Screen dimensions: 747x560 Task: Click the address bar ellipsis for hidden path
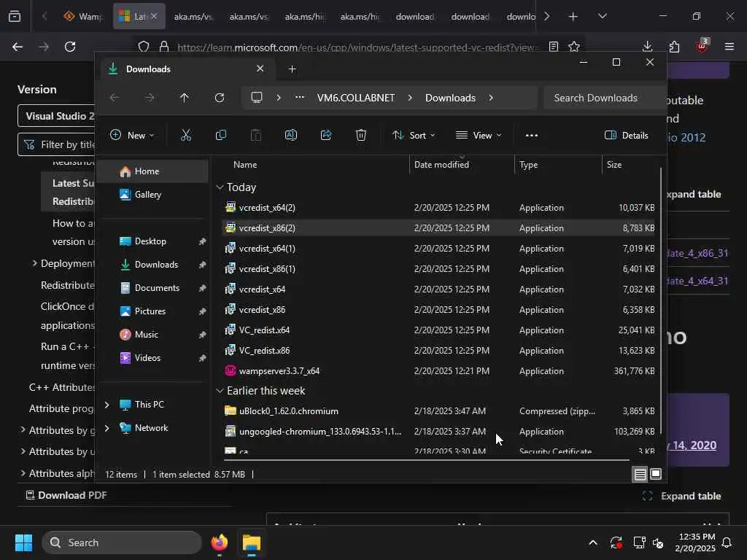(300, 97)
